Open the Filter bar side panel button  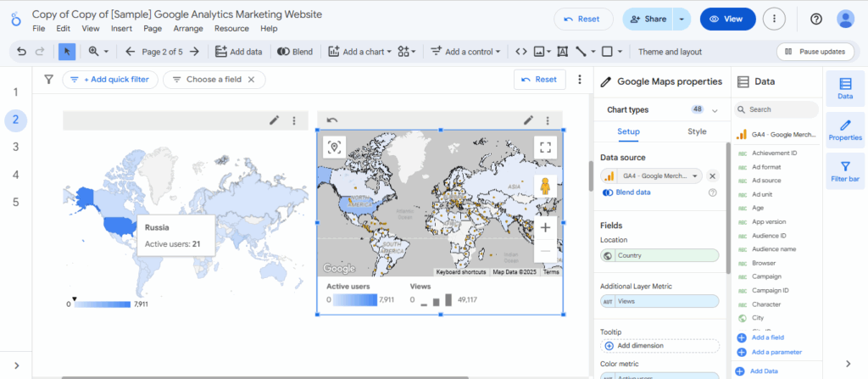[x=845, y=171]
